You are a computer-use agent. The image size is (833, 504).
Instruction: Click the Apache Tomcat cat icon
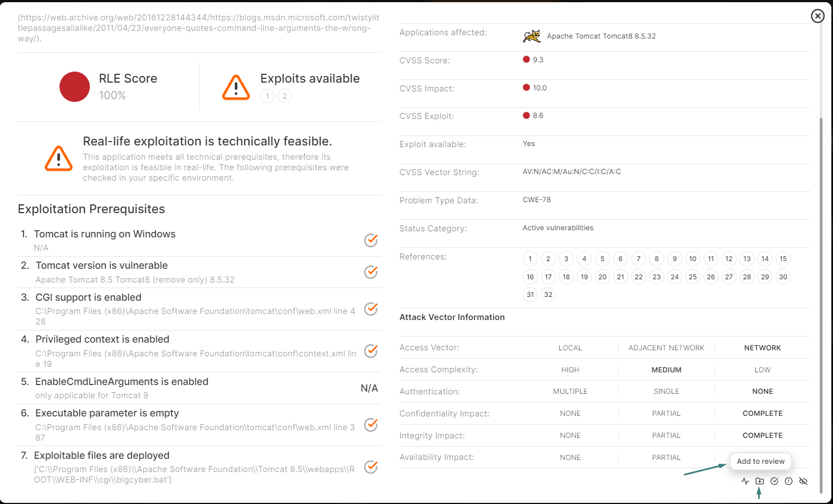pyautogui.click(x=531, y=36)
